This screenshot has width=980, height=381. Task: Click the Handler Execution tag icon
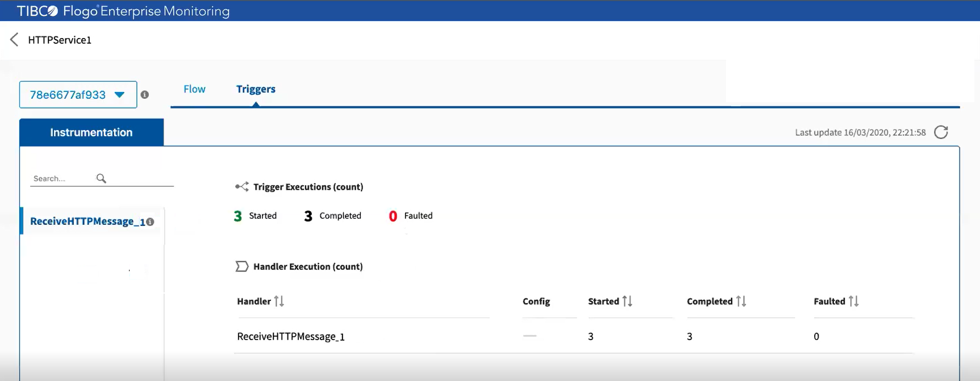[241, 266]
